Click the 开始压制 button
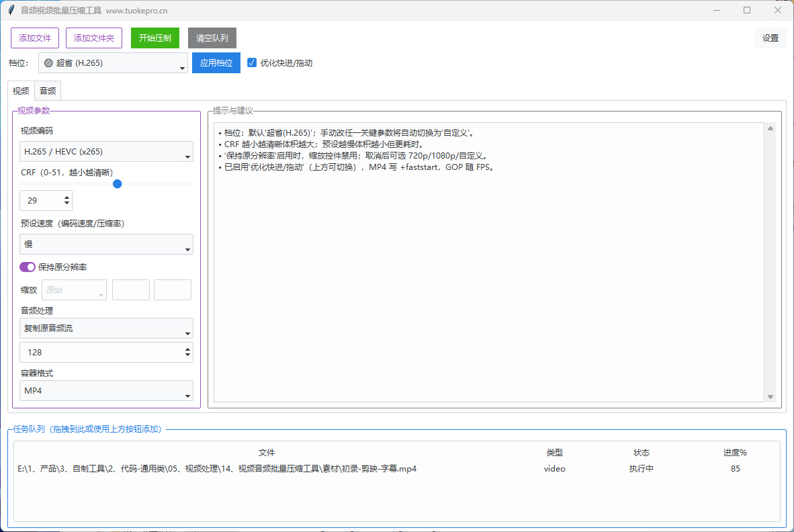 [155, 38]
